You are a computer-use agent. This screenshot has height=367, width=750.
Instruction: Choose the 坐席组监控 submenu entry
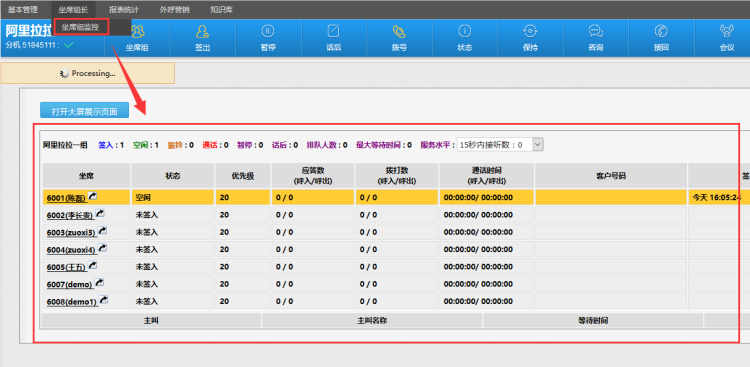[81, 27]
